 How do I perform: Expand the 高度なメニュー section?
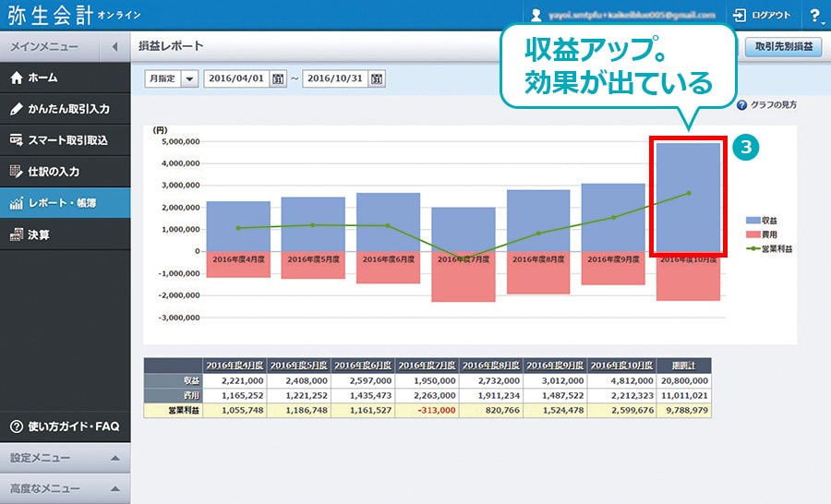[x=66, y=488]
